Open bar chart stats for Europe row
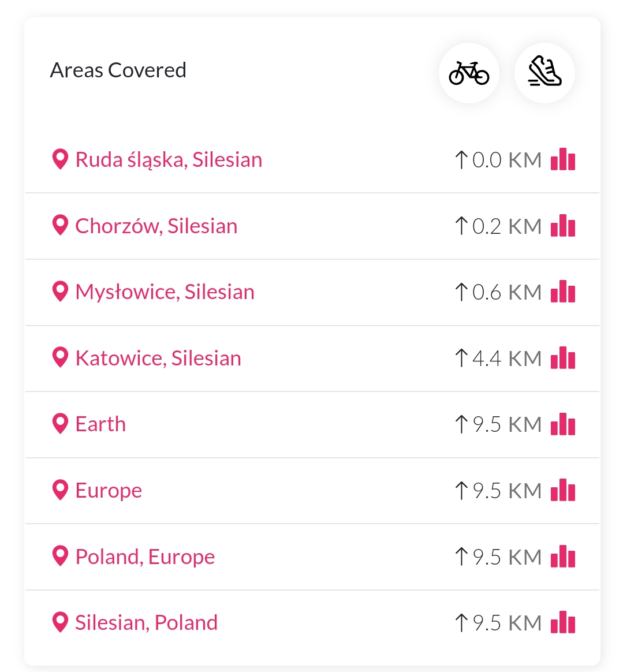Viewport: 623px width, 672px height. pos(562,490)
